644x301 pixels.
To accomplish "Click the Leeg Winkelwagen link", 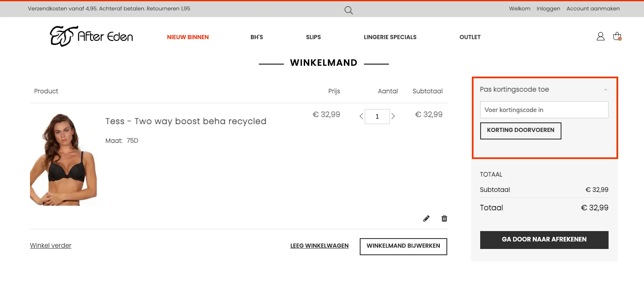I will click(319, 246).
